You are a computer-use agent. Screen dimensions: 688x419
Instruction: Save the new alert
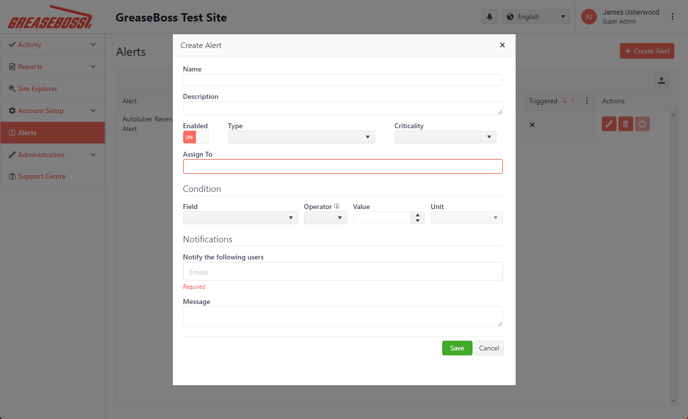(457, 348)
